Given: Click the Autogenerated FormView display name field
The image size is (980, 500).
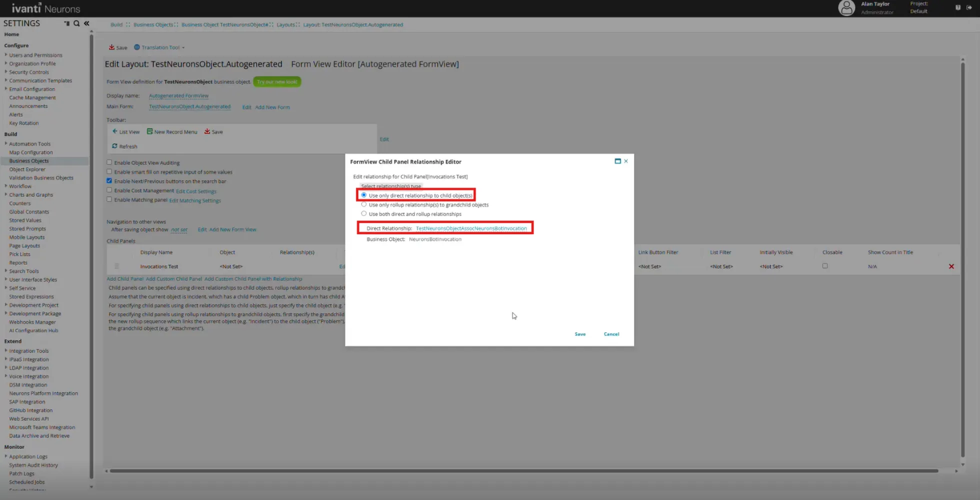Looking at the screenshot, I should coord(178,96).
